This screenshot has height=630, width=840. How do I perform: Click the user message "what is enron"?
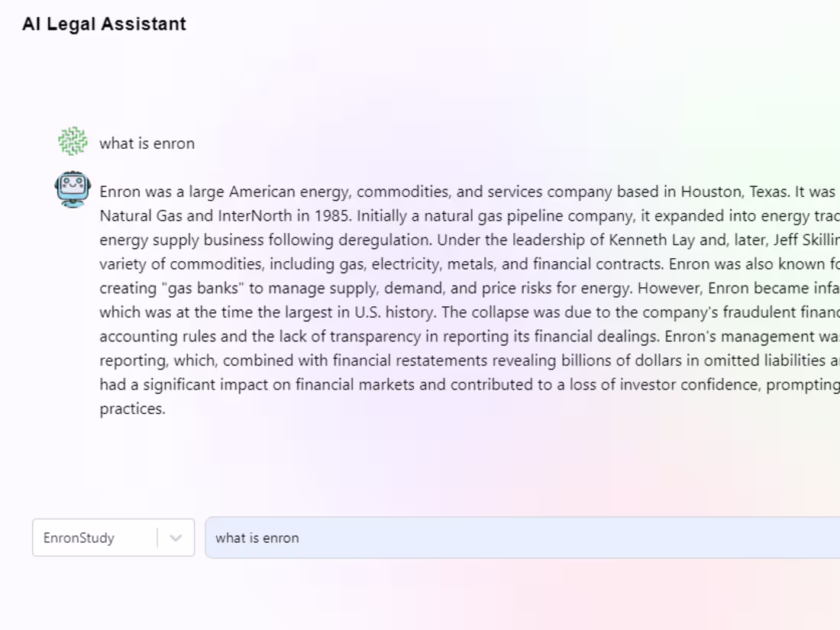tap(147, 144)
